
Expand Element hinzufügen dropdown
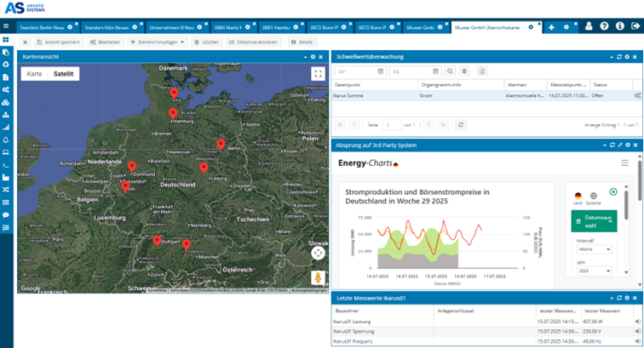(x=158, y=42)
